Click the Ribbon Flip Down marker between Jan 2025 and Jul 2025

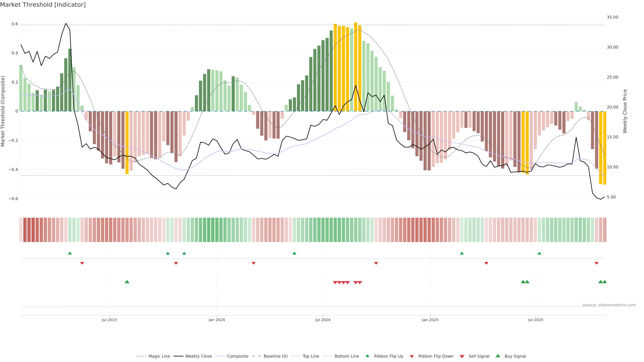point(486,263)
